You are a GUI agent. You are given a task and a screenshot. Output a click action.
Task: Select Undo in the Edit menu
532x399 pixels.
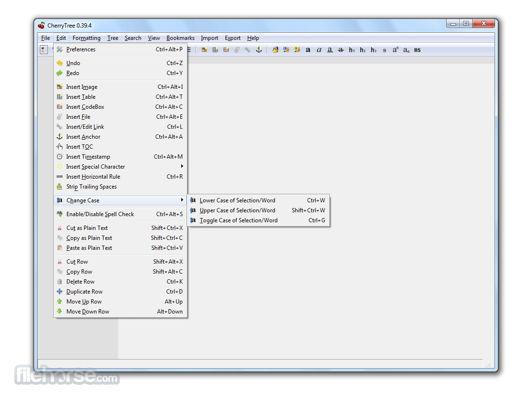point(121,63)
